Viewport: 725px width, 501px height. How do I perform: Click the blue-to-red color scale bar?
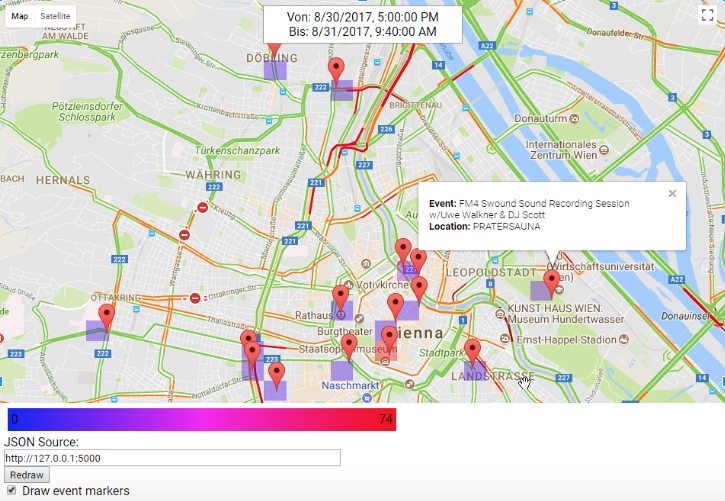click(202, 419)
